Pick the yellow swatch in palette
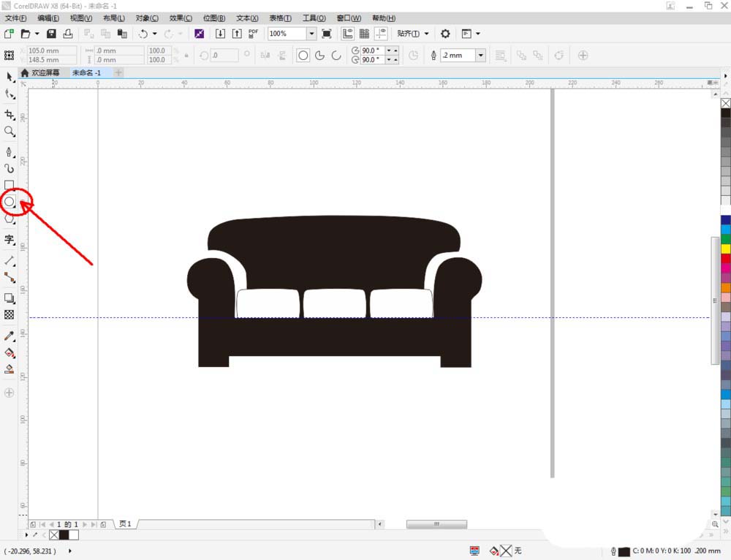This screenshot has width=731, height=560. (726, 249)
